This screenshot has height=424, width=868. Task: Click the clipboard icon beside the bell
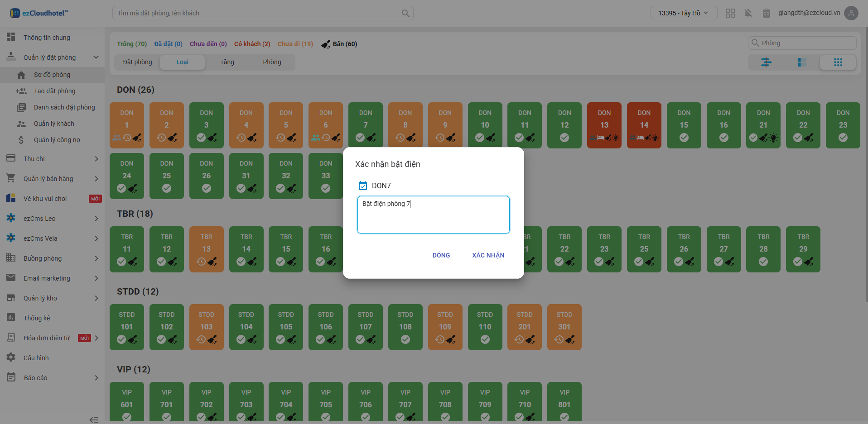tap(766, 13)
